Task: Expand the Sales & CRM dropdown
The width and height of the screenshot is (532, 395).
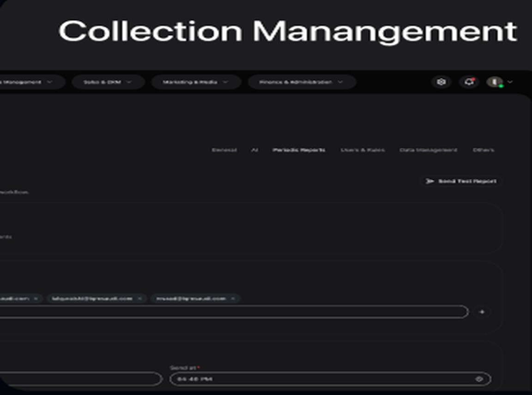Action: point(108,82)
